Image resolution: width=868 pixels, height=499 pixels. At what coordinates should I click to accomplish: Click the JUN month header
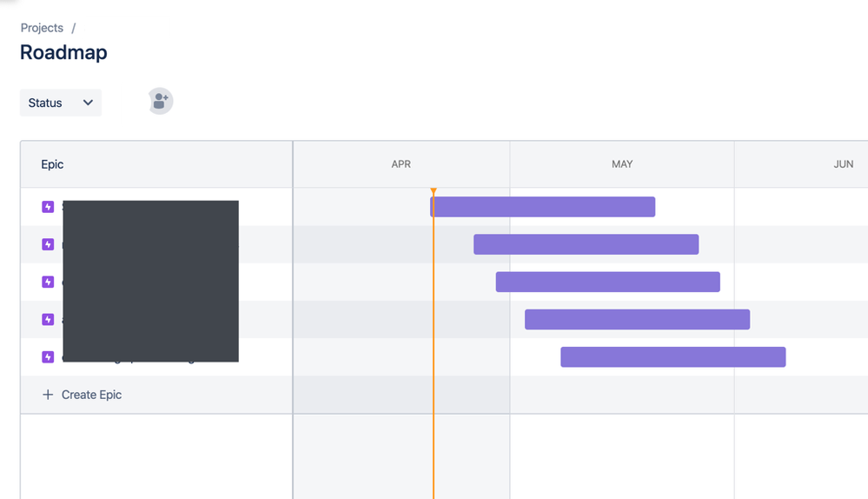pyautogui.click(x=844, y=164)
